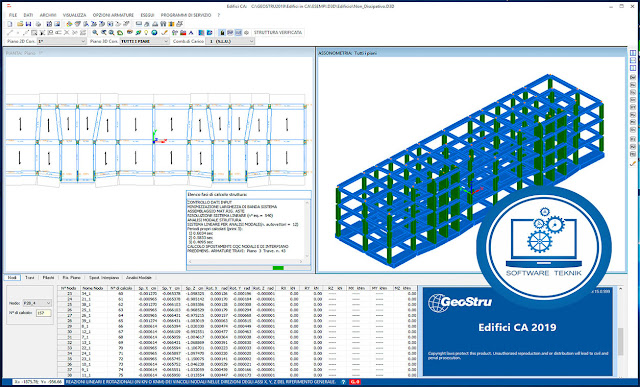Click the coordinates readout in the status bar

point(38,382)
